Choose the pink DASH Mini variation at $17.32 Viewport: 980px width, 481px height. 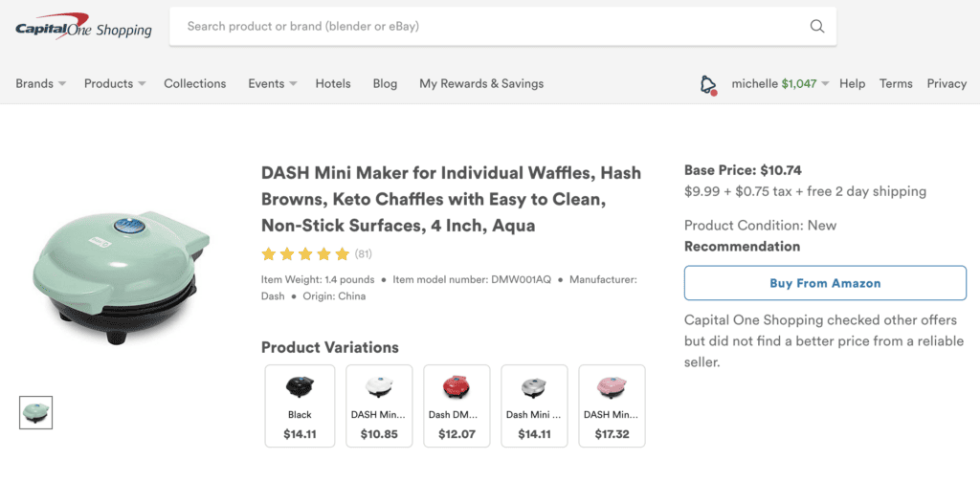point(611,405)
